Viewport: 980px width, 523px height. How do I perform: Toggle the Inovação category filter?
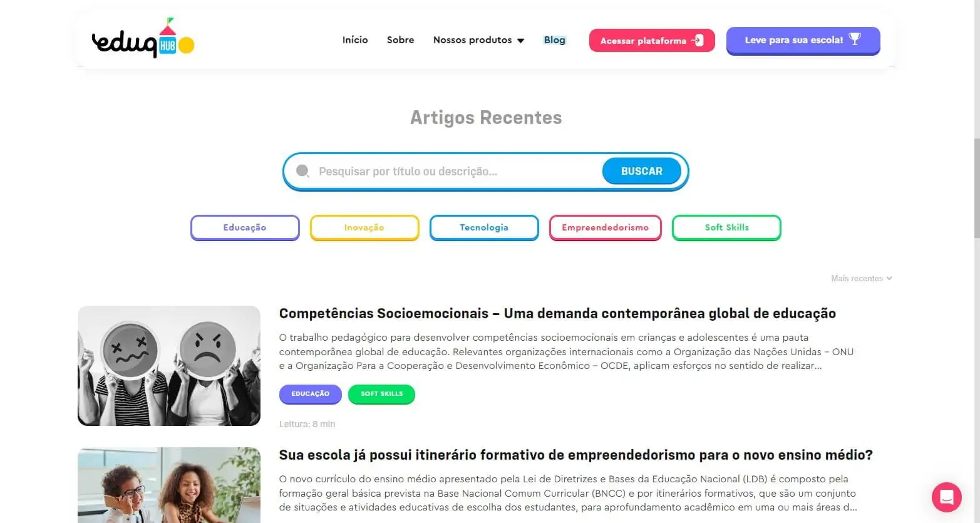coord(364,227)
